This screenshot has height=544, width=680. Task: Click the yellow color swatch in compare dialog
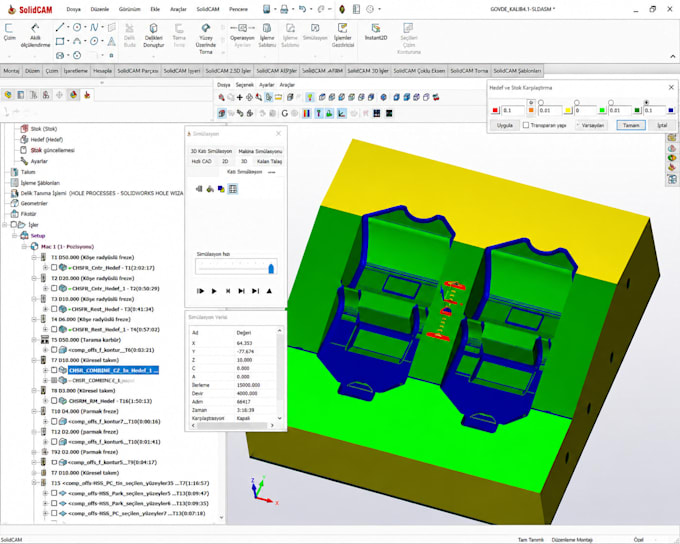tap(568, 110)
